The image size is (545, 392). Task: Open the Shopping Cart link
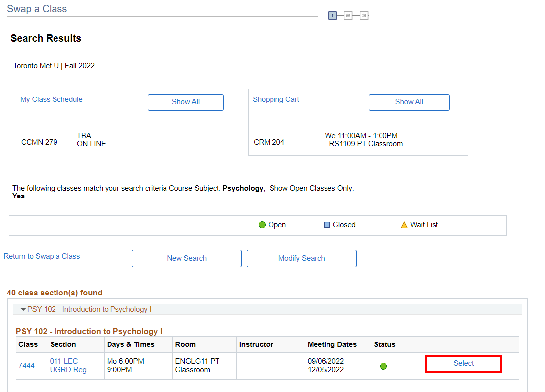click(x=276, y=99)
